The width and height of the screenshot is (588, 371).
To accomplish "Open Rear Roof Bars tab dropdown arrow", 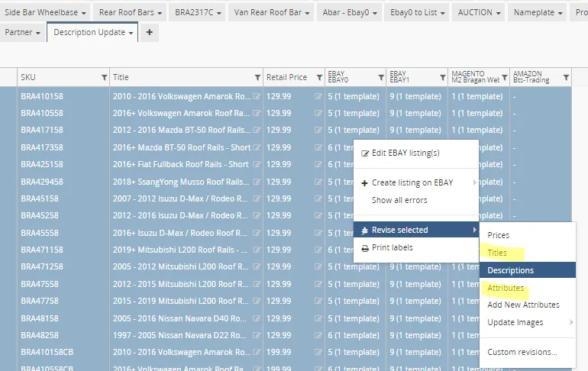I will (160, 14).
